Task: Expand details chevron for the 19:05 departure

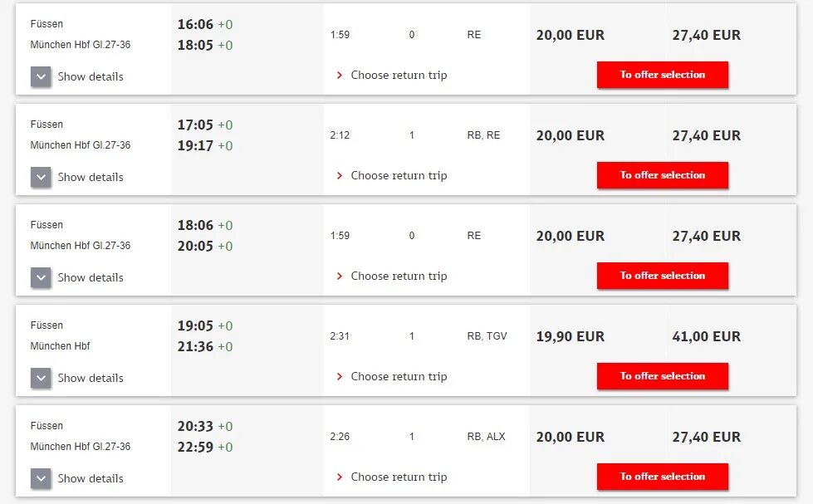Action: coord(41,378)
